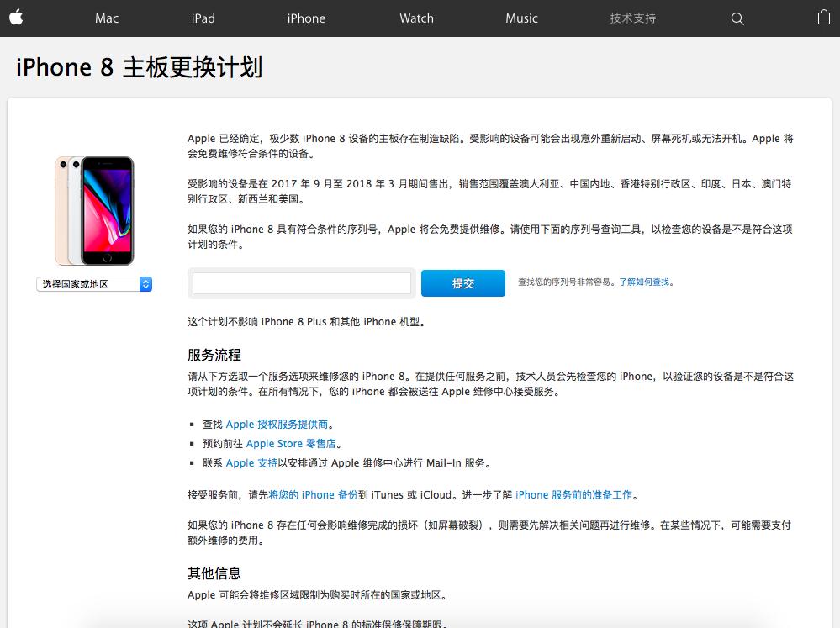Go to the Music section
The image size is (840, 628).
(x=521, y=18)
